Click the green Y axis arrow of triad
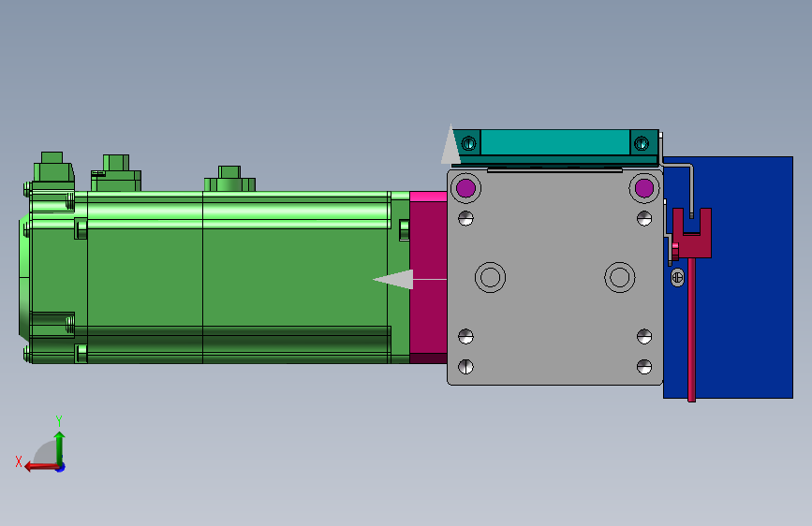Image resolution: width=812 pixels, height=526 pixels. [x=60, y=446]
